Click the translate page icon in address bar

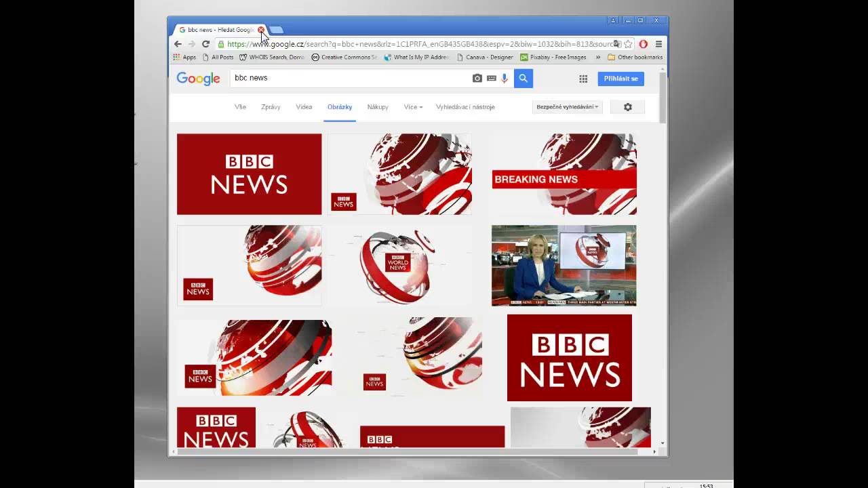point(616,44)
